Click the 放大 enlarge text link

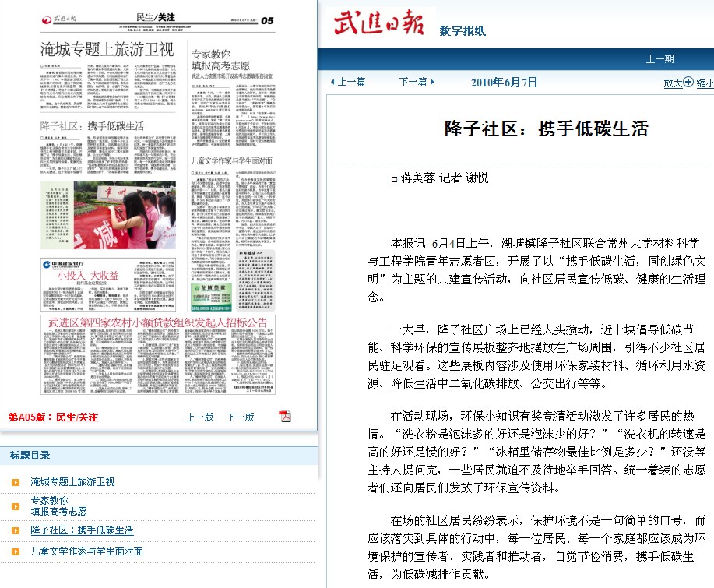pos(672,83)
